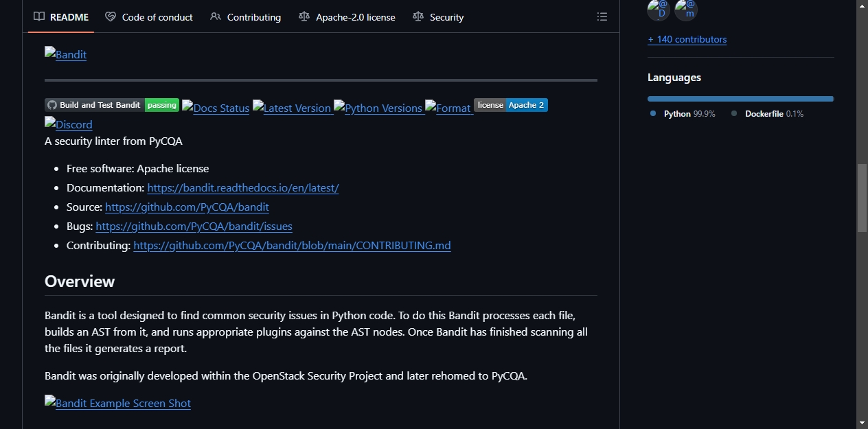Open the Contributing tab
The height and width of the screenshot is (429, 868).
245,17
